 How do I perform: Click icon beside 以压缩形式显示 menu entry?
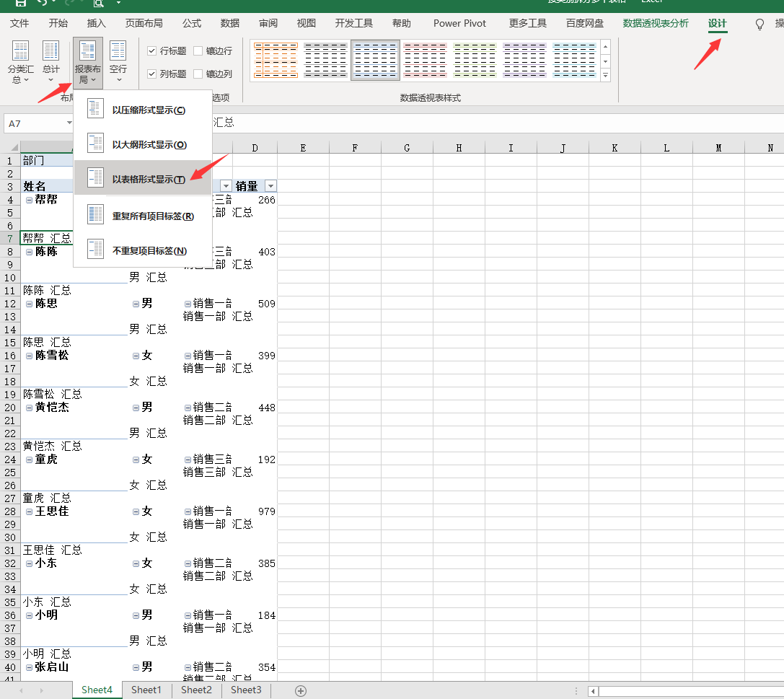[95, 108]
